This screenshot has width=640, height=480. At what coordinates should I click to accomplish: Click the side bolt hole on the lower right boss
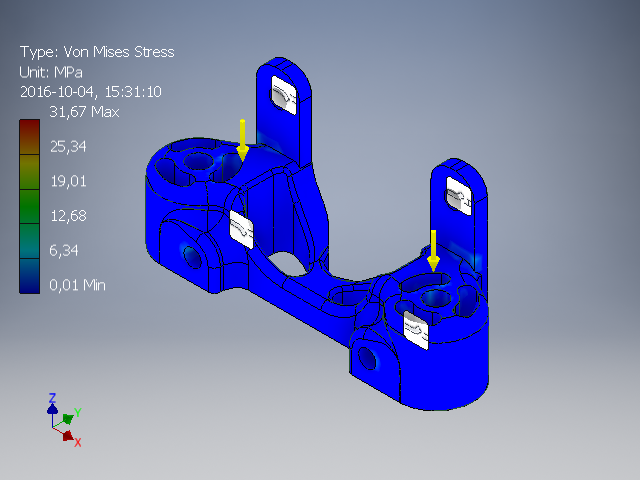coord(367,358)
